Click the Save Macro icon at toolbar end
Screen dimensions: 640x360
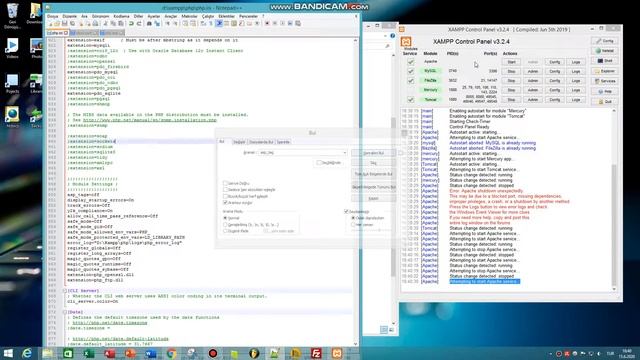pyautogui.click(x=298, y=24)
